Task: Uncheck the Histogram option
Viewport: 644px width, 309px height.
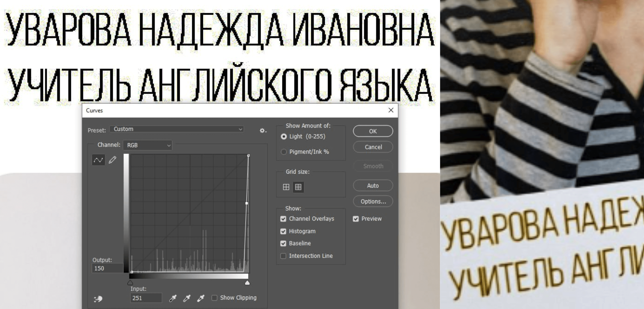Action: point(283,231)
